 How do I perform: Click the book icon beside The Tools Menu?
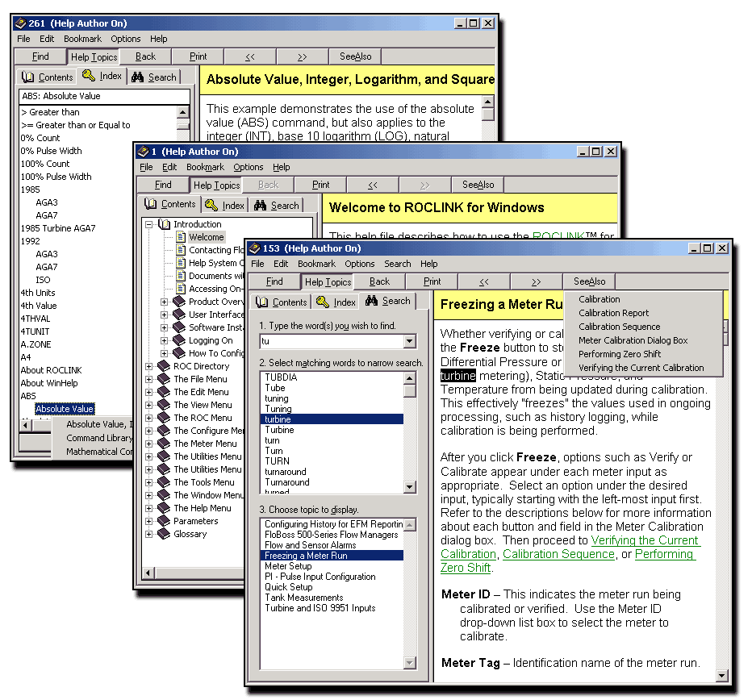point(164,481)
